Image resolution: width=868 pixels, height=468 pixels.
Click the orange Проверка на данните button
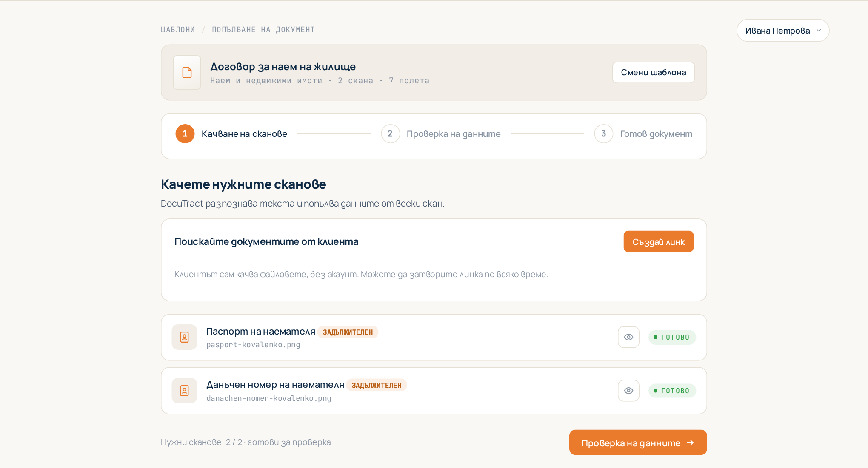tap(638, 442)
